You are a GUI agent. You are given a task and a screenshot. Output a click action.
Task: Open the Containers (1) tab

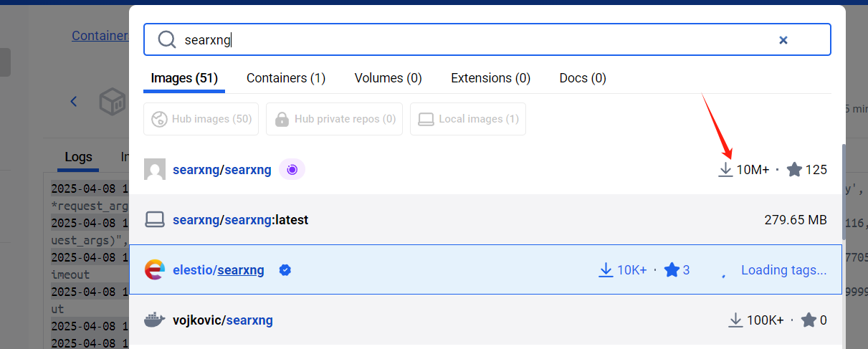click(286, 78)
